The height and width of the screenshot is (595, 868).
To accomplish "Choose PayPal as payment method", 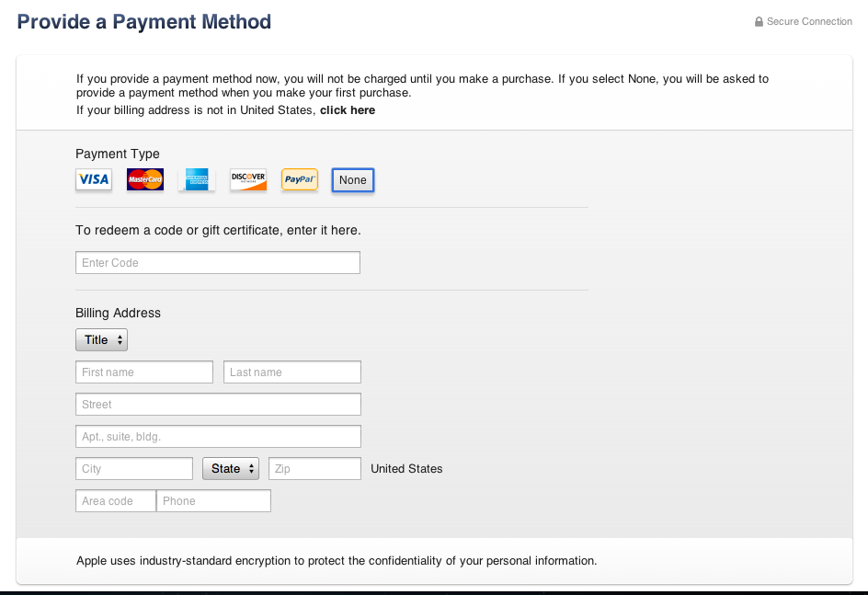I will click(300, 179).
